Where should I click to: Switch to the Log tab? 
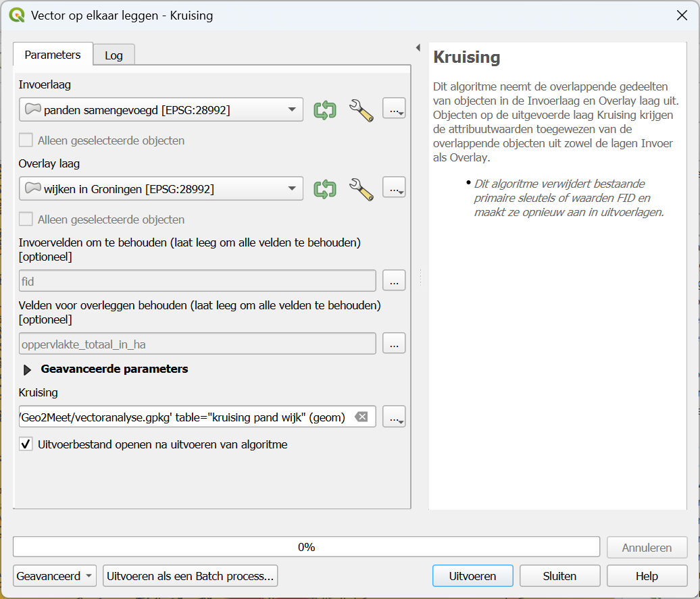tap(114, 55)
